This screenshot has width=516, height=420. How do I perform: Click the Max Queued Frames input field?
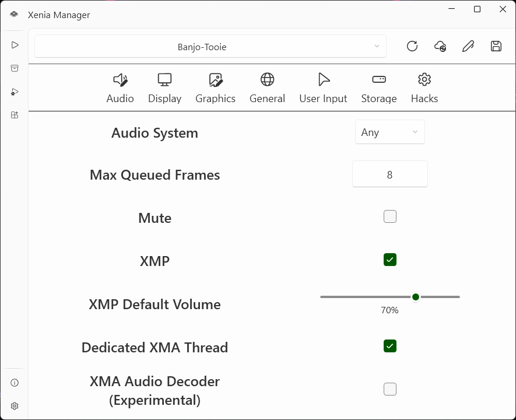click(x=389, y=174)
